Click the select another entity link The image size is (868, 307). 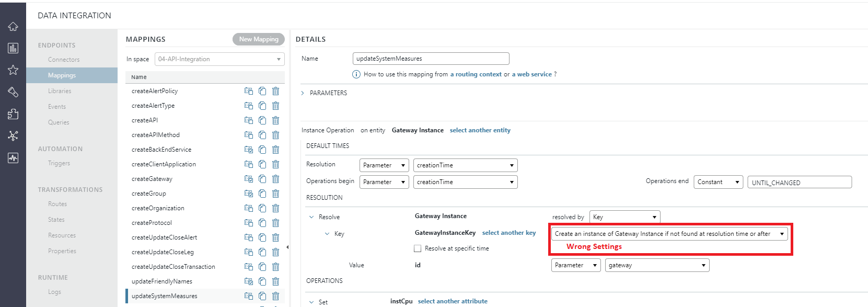coord(480,130)
